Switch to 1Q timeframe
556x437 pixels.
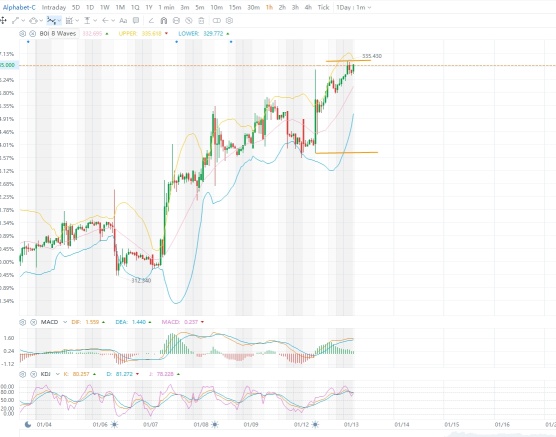[x=135, y=7]
